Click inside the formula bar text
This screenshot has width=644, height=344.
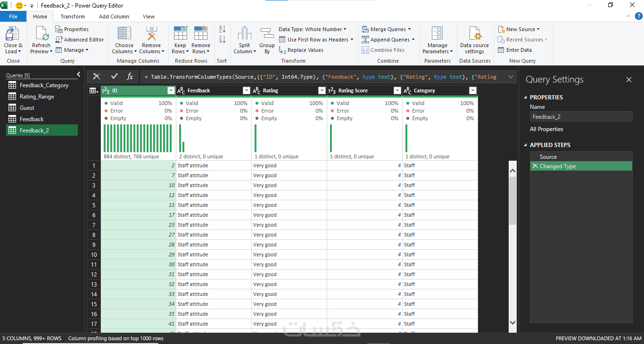(x=321, y=77)
